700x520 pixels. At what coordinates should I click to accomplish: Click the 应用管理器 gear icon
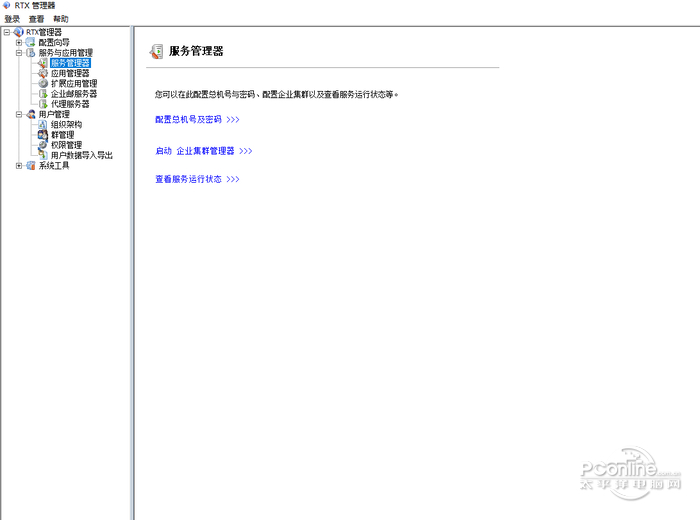(43, 73)
